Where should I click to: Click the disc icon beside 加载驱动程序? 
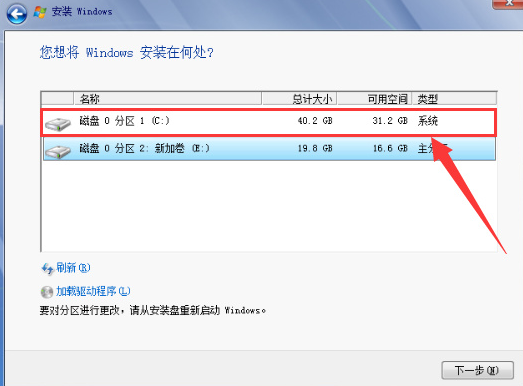tap(47, 292)
